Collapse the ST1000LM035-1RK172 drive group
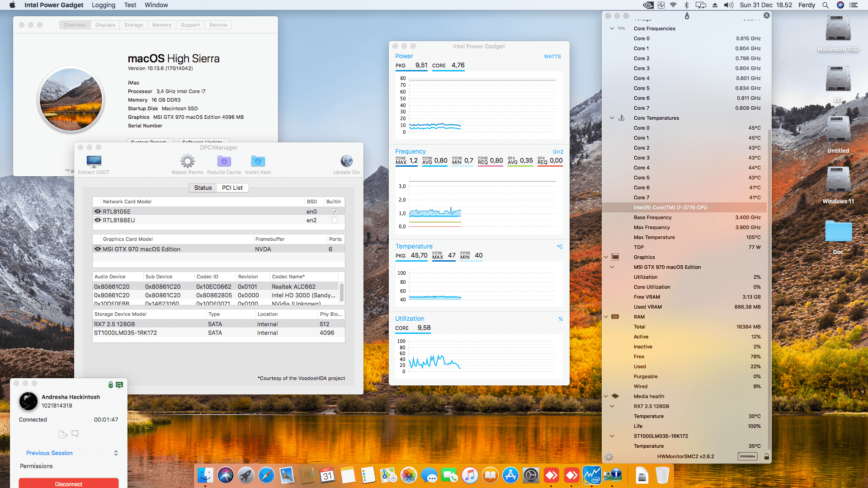This screenshot has width=868, height=488. pos(612,436)
